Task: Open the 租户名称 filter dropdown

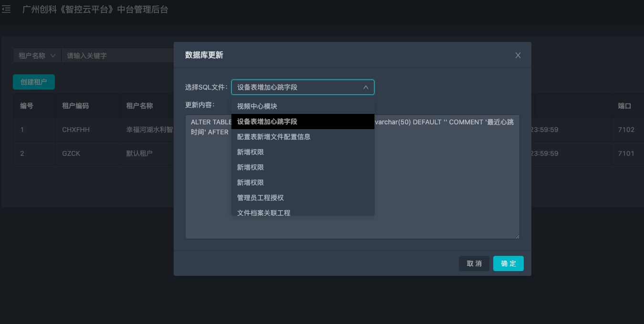Action: [37, 55]
